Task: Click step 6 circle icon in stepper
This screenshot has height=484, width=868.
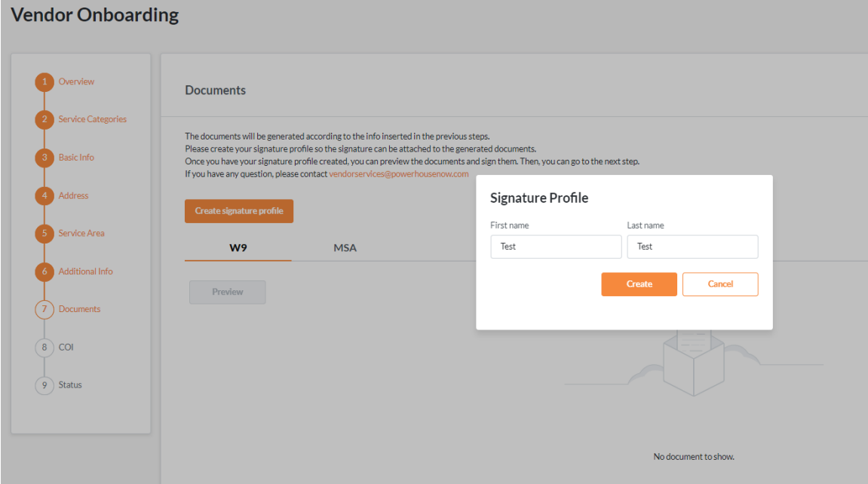Action: click(44, 271)
